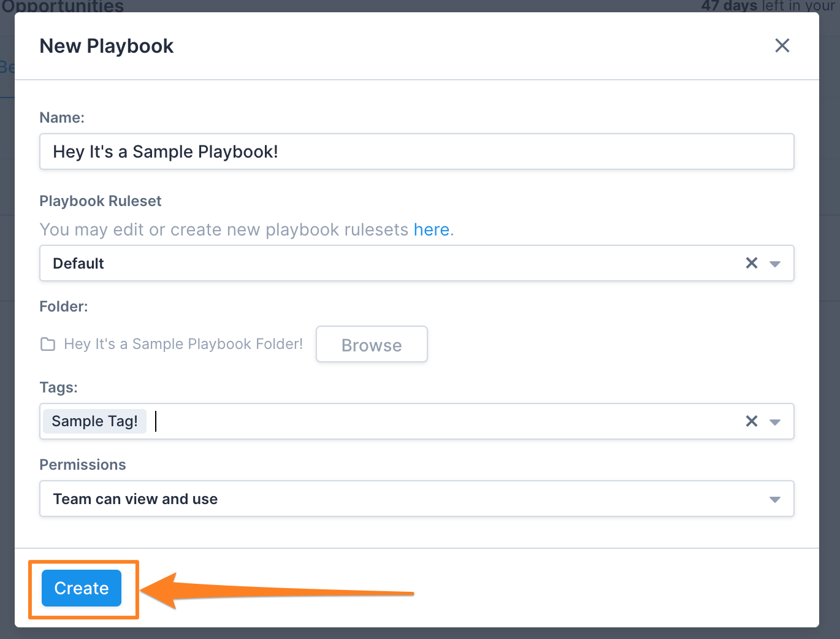
Task: Click the Permissions label
Action: point(83,465)
